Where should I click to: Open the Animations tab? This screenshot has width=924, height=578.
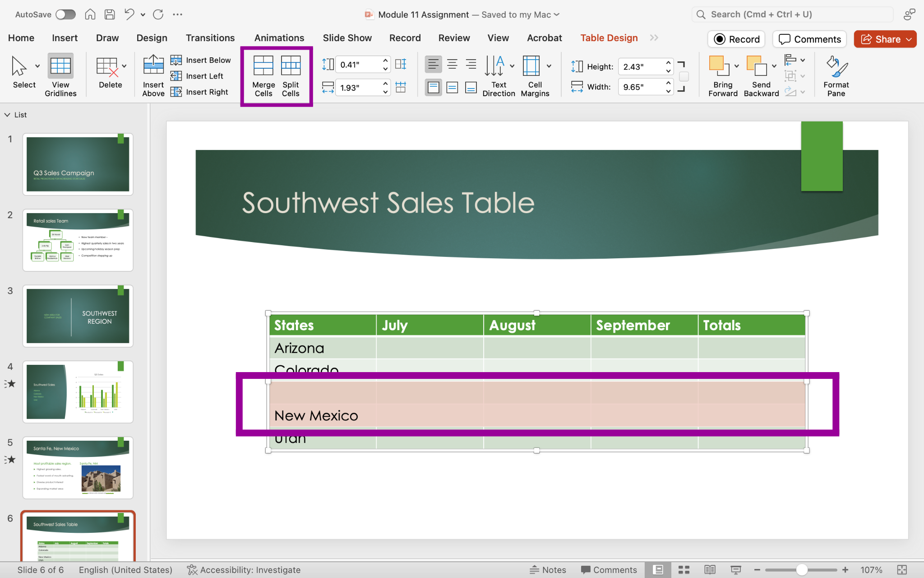279,38
